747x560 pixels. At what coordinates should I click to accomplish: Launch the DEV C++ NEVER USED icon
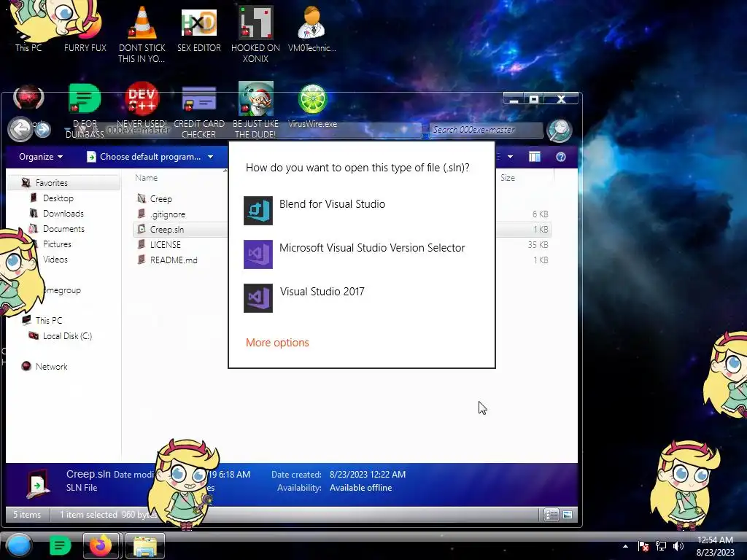click(x=142, y=105)
